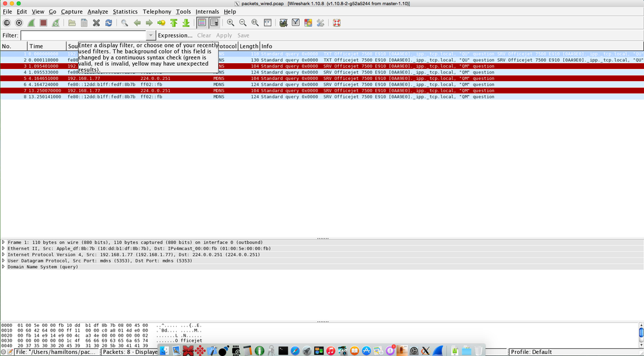The height and width of the screenshot is (356, 644).
Task: Click the hex pane vertical scrollbar
Action: pyautogui.click(x=641, y=333)
